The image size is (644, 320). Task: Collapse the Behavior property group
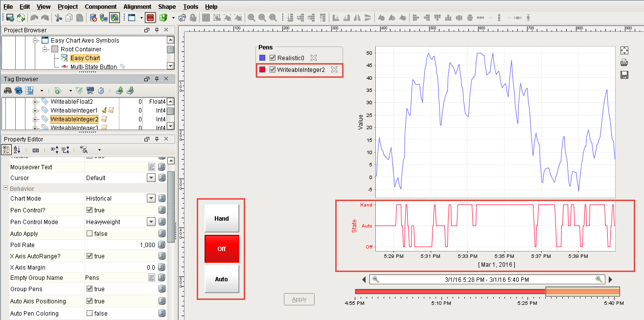click(x=5, y=188)
